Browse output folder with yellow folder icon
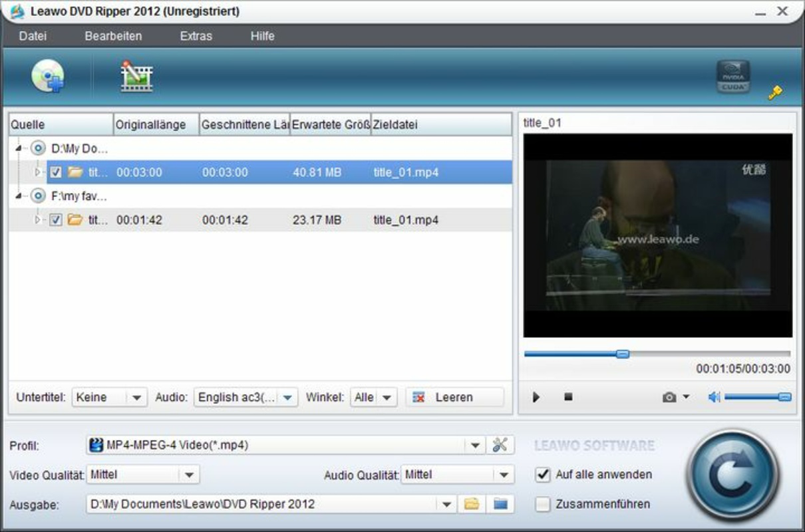805x532 pixels. coord(472,504)
